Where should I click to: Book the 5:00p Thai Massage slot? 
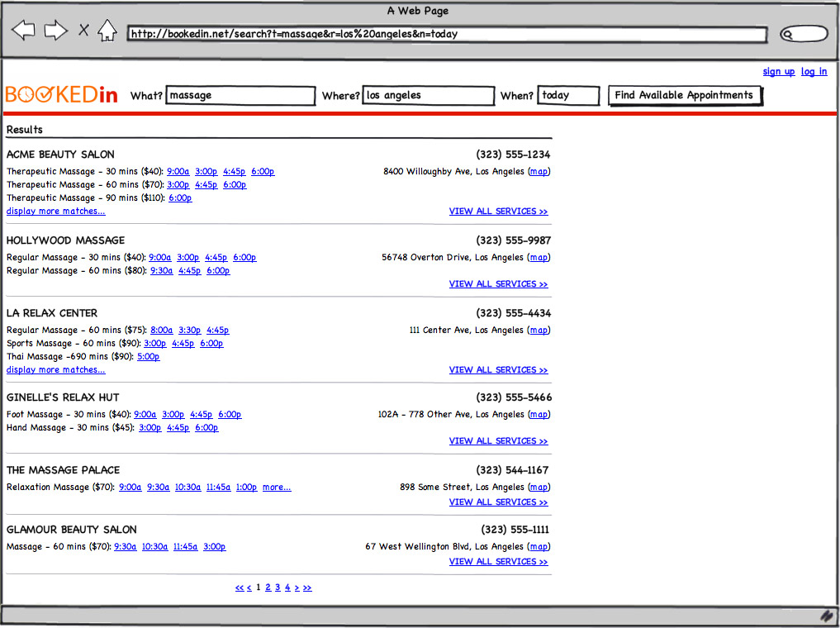point(149,356)
